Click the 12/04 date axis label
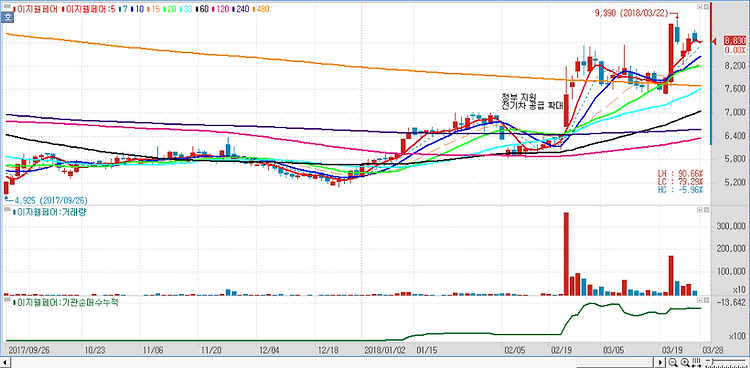The width and height of the screenshot is (750, 368). pyautogui.click(x=269, y=349)
